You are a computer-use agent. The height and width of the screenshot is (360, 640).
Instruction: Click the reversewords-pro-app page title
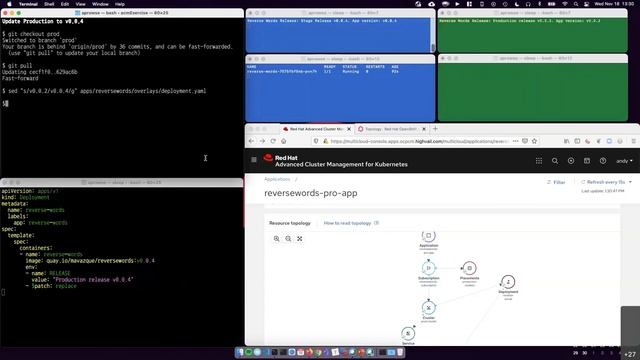pyautogui.click(x=311, y=193)
